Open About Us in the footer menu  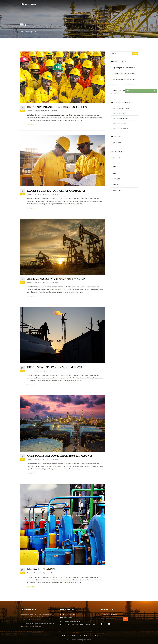point(75,635)
